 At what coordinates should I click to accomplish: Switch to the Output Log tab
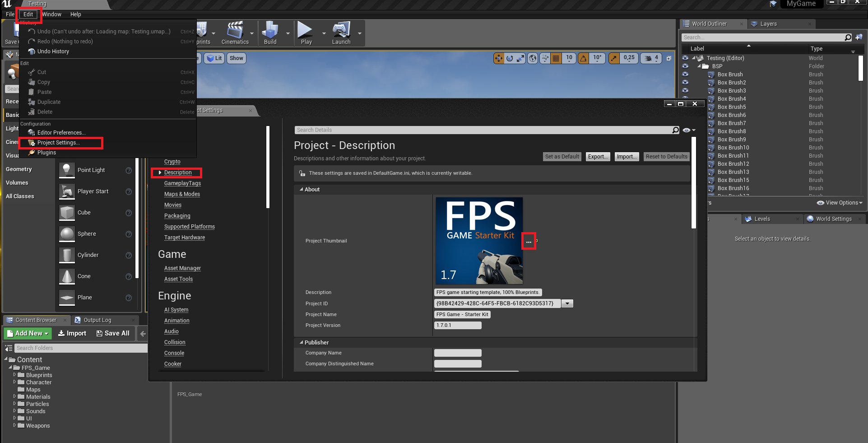click(x=97, y=320)
